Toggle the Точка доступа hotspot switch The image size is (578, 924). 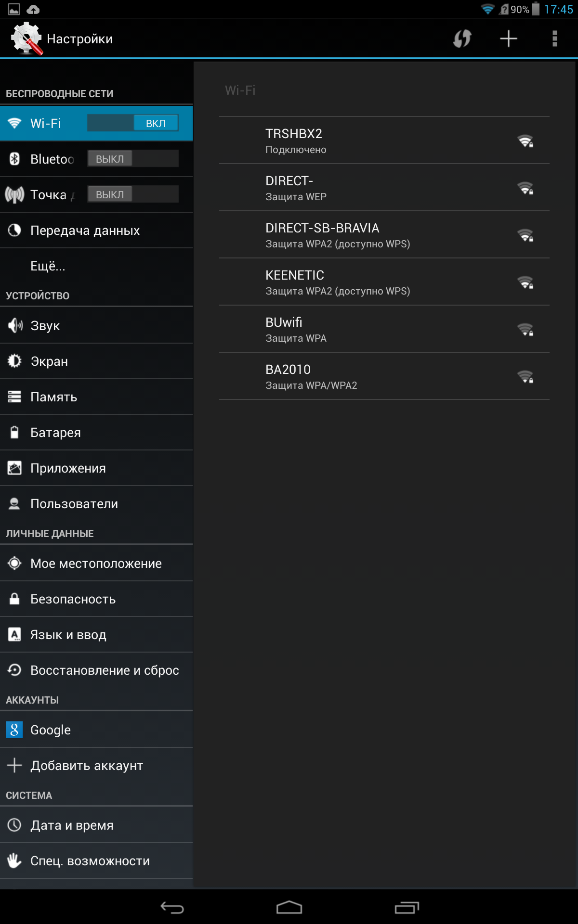click(133, 194)
